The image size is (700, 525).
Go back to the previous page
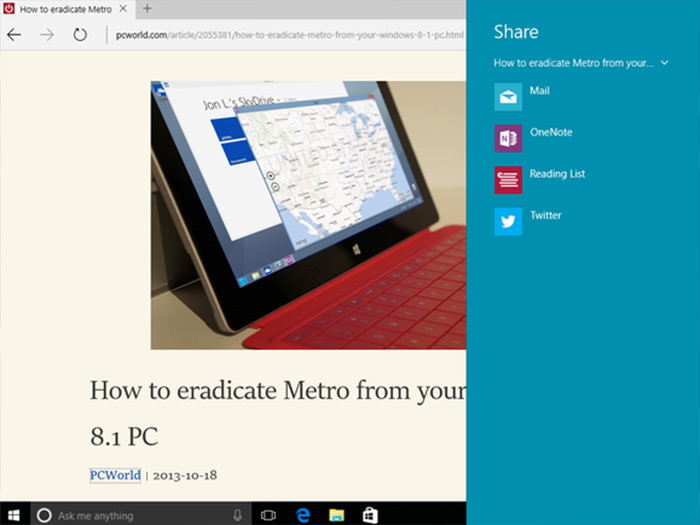[x=14, y=35]
